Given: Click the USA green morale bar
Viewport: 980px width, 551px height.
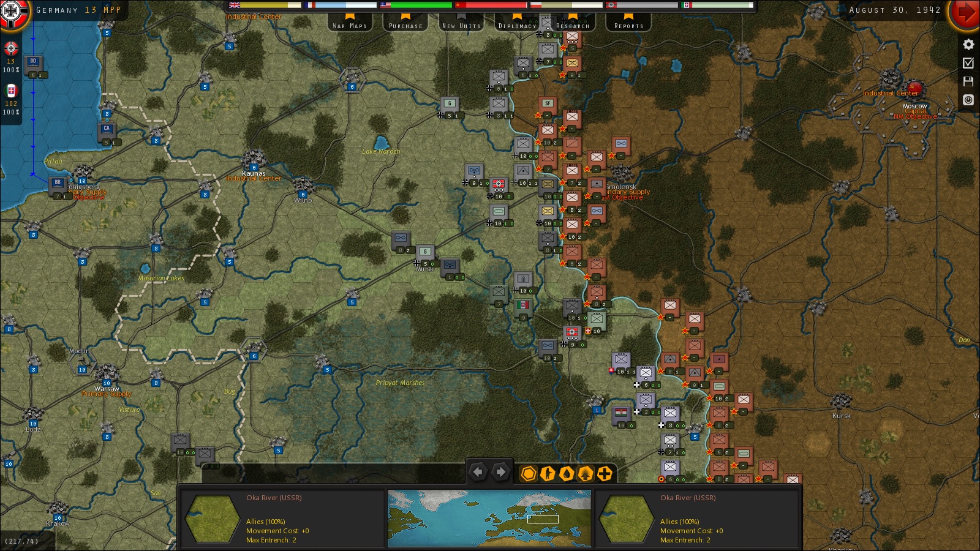Looking at the screenshot, I should (416, 5).
